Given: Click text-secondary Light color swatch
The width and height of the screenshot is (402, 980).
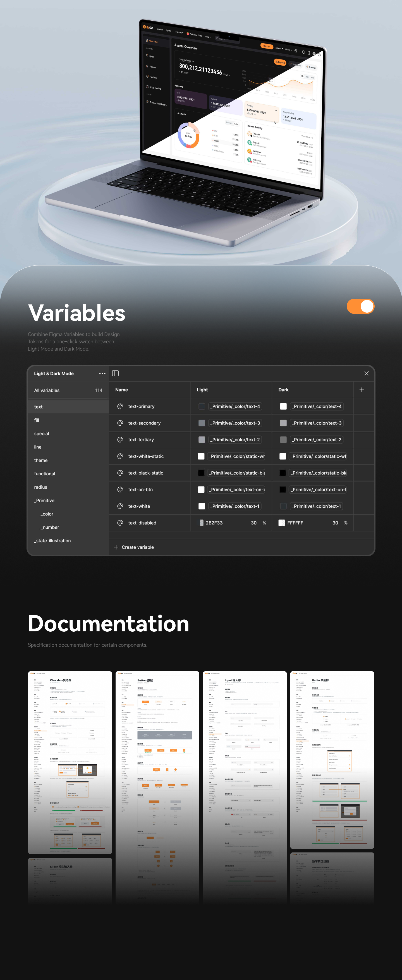Looking at the screenshot, I should tap(202, 423).
